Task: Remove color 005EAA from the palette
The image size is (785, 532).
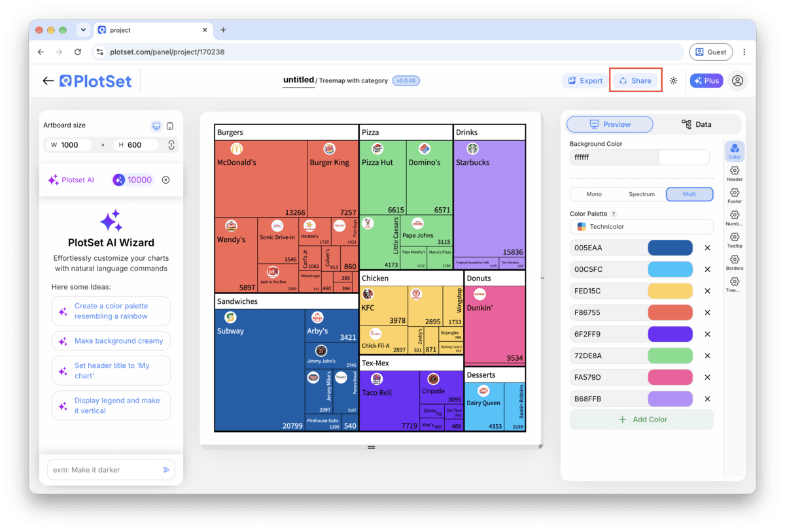Action: pyautogui.click(x=707, y=248)
